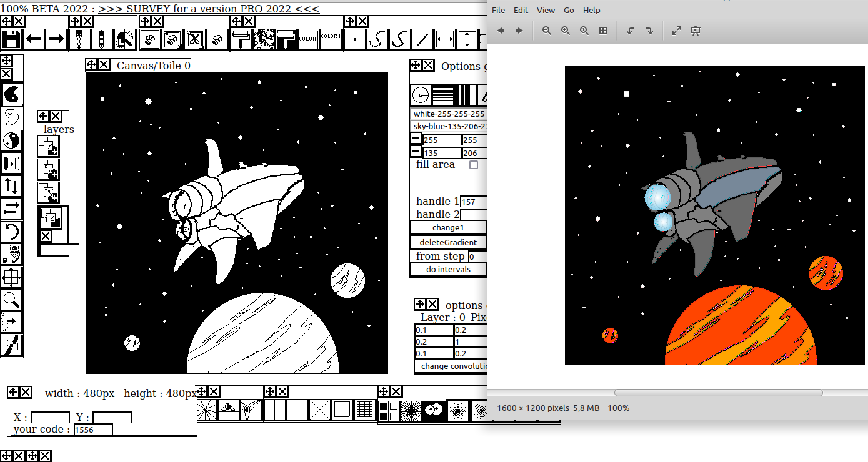Select the paint roller tool

(x=240, y=39)
